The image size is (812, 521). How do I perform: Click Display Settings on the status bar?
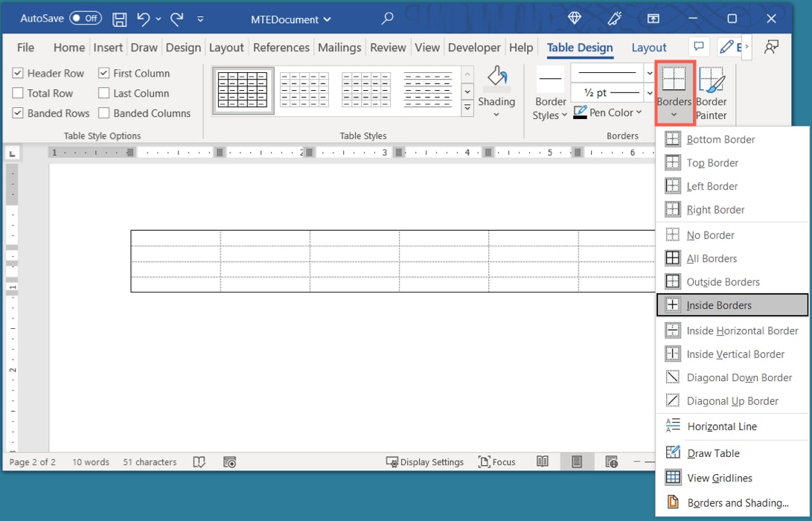426,461
